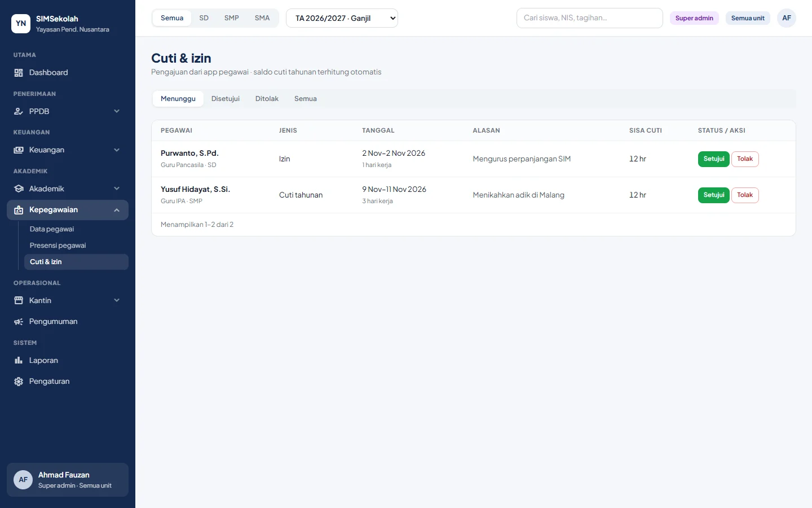Click the Laporan bar chart icon
The height and width of the screenshot is (508, 812).
19,361
